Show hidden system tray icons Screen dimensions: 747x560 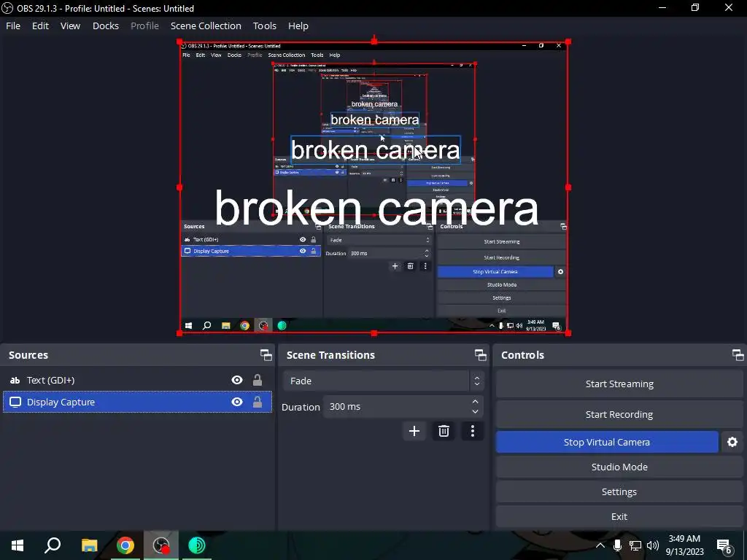click(600, 545)
